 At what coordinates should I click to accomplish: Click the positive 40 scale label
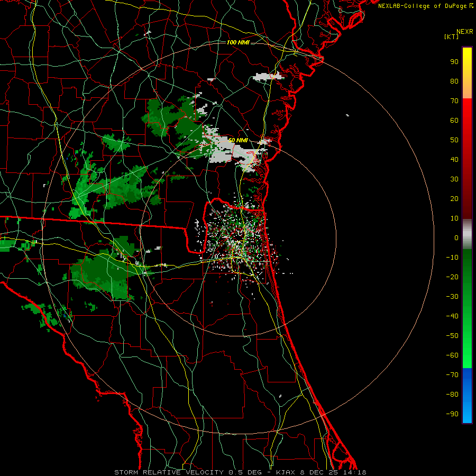pyautogui.click(x=454, y=159)
